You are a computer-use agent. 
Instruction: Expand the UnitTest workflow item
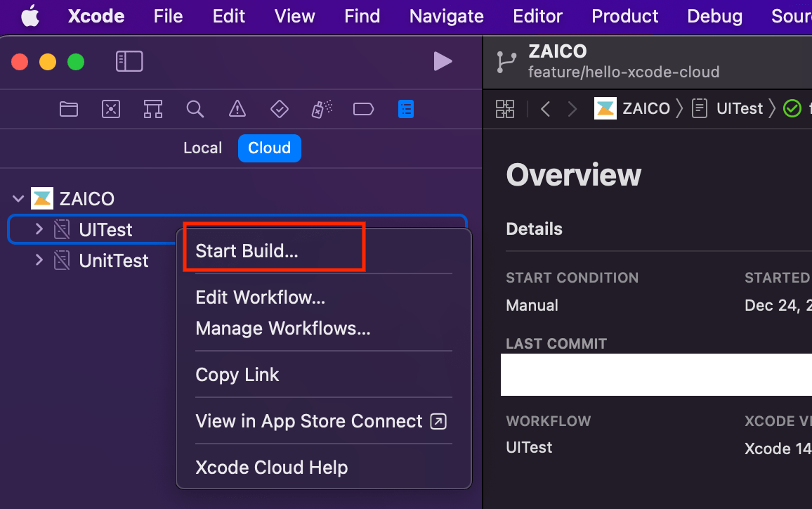tap(39, 260)
